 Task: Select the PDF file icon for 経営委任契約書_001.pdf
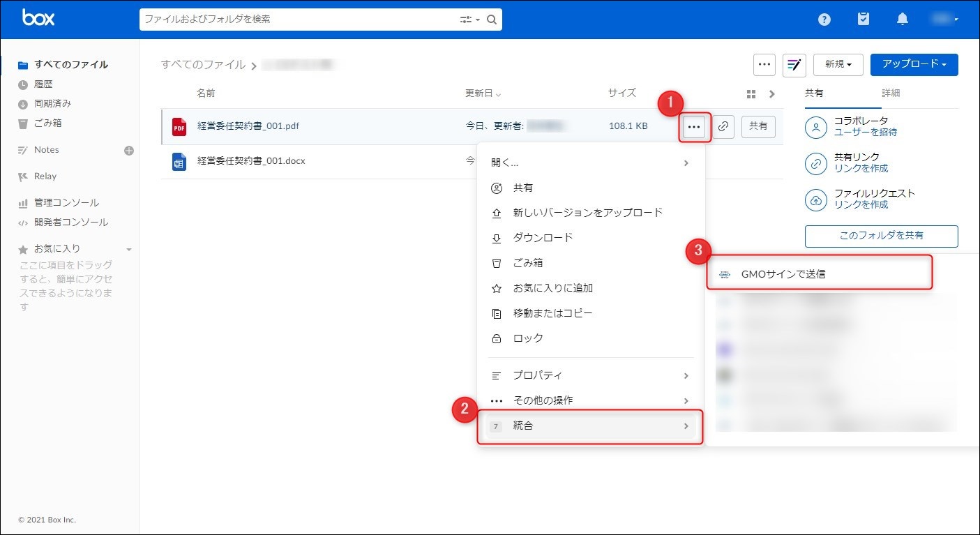tap(179, 126)
